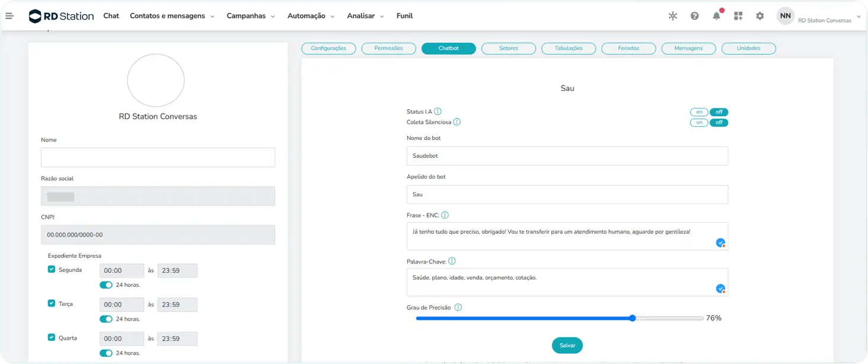Open the settings gear icon
The height and width of the screenshot is (364, 868).
760,16
